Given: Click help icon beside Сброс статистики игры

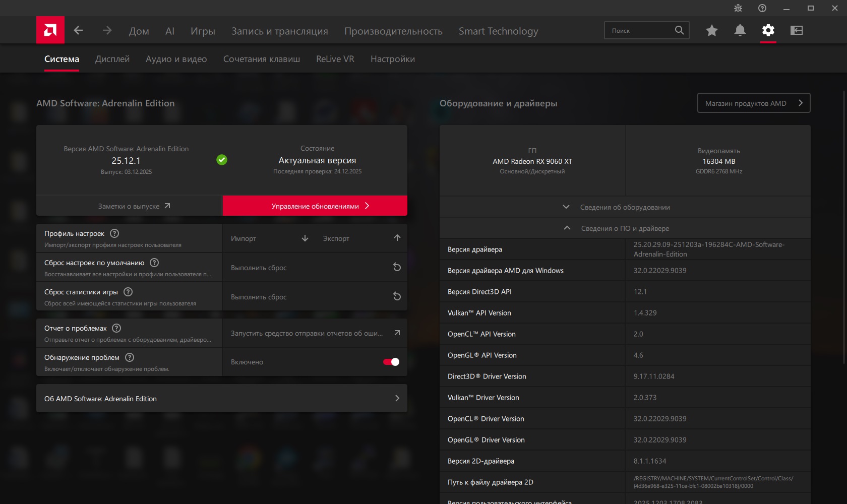Looking at the screenshot, I should [128, 292].
